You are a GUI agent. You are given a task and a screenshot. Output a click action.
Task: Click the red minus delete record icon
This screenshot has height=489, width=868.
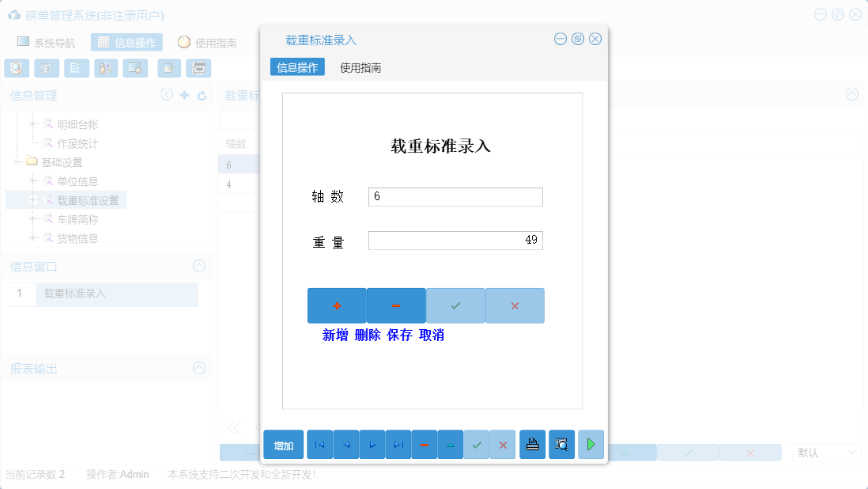[x=424, y=444]
